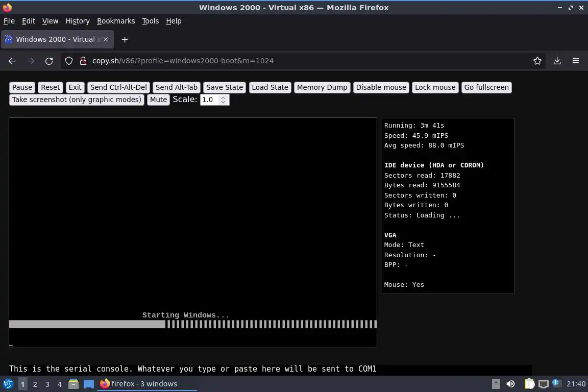588x392 pixels.
Task: Open the Firefox downloads icon
Action: pos(557,61)
